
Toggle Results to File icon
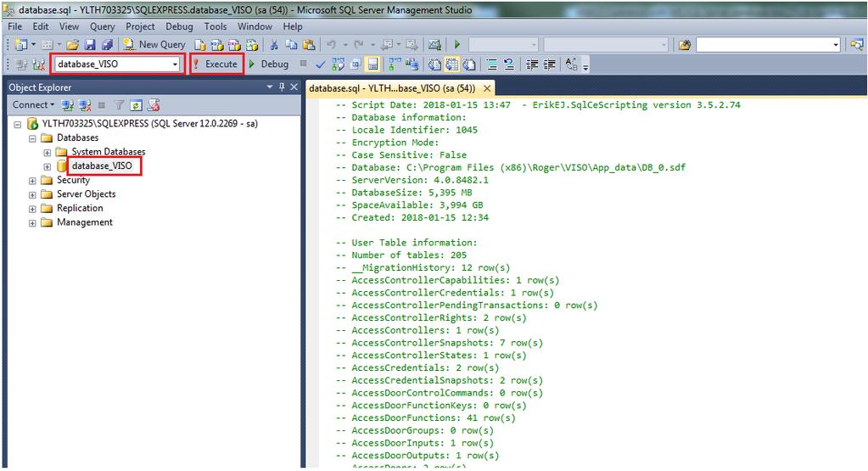pos(469,64)
